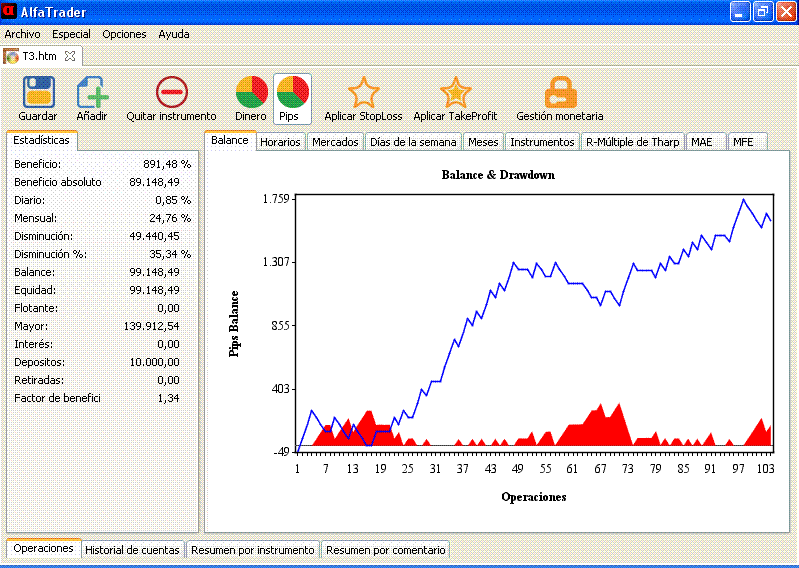Click the Aplicar TakeProfit icon

point(455,92)
